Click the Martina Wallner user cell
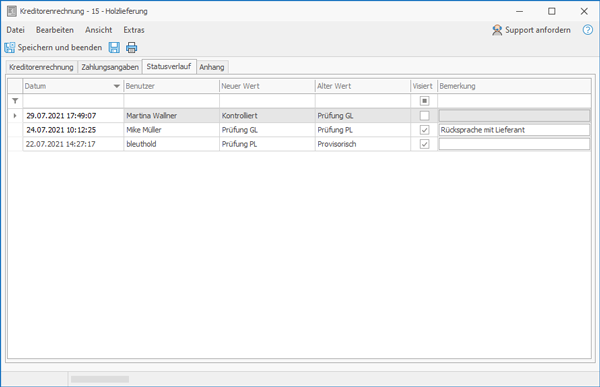This screenshot has height=387, width=600. [171, 116]
